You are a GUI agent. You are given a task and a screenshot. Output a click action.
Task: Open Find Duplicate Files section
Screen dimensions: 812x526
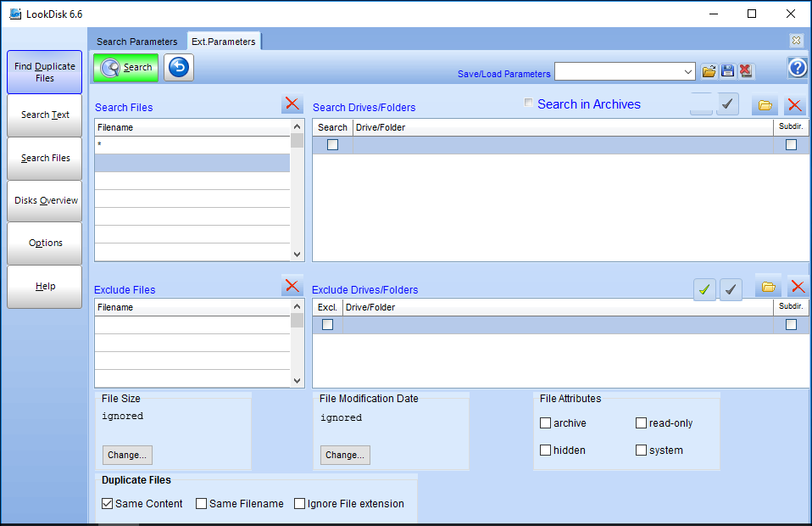(45, 72)
